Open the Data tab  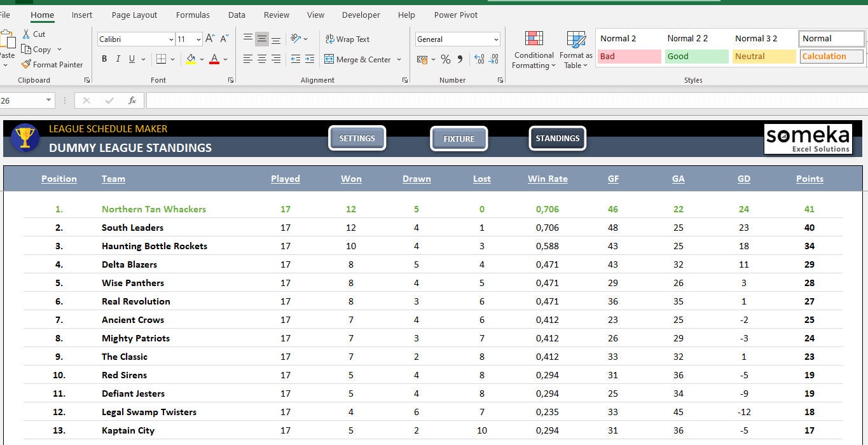click(x=237, y=15)
